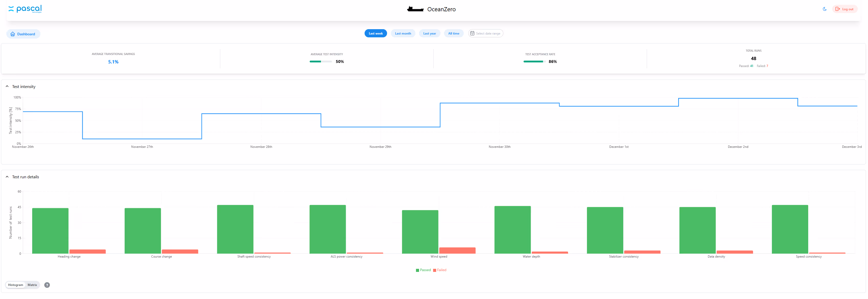This screenshot has height=299, width=868.
Task: Toggle the Failed legend entry
Action: [440, 270]
